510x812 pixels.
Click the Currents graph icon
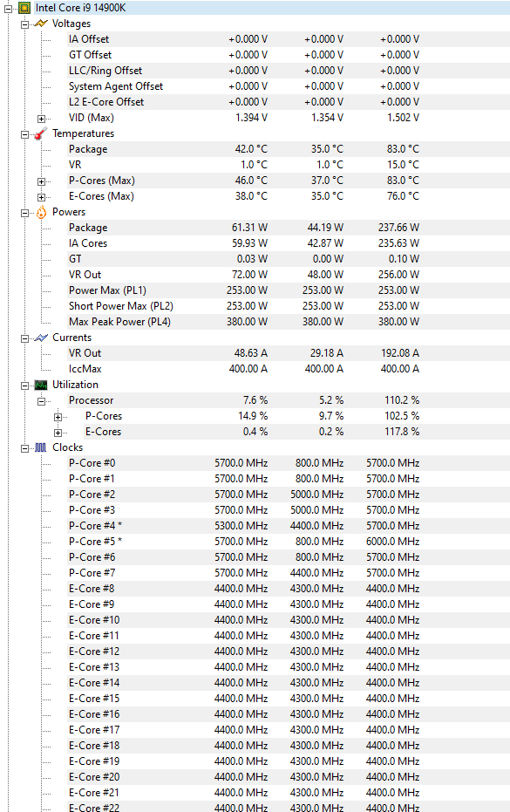point(41,338)
